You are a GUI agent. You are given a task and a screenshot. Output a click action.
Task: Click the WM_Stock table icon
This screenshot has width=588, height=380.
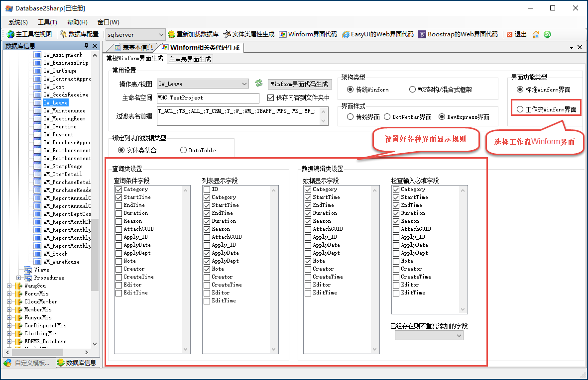[37, 254]
